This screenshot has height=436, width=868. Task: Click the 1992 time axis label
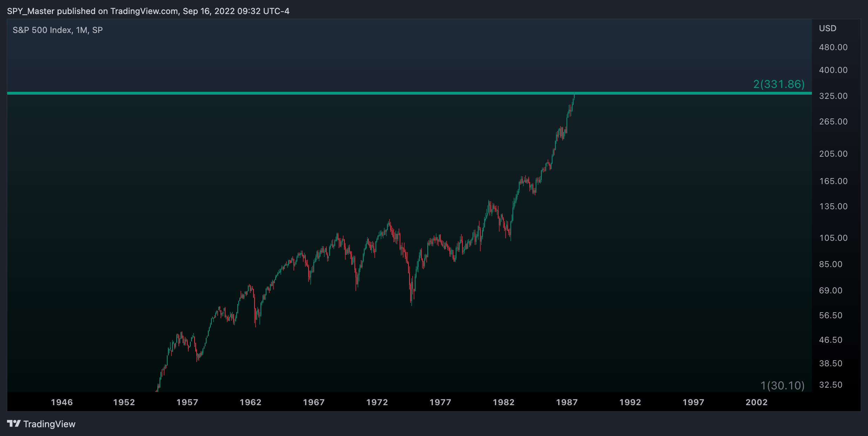(x=630, y=402)
